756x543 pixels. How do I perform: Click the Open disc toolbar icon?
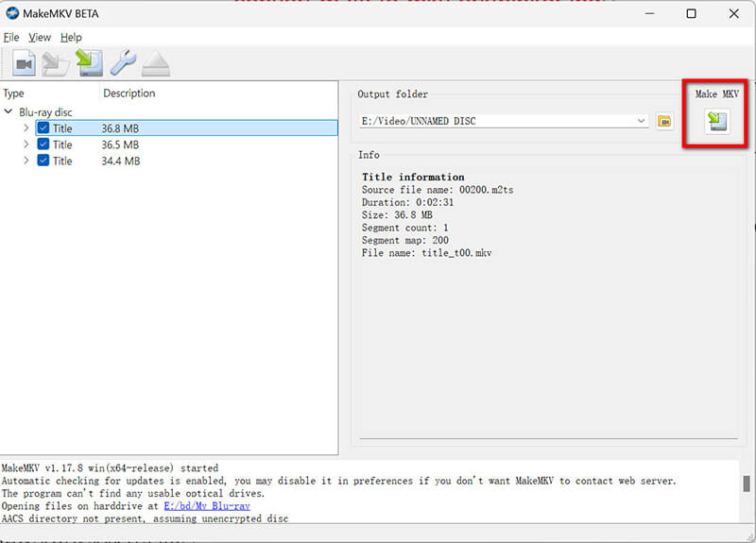tap(56, 63)
